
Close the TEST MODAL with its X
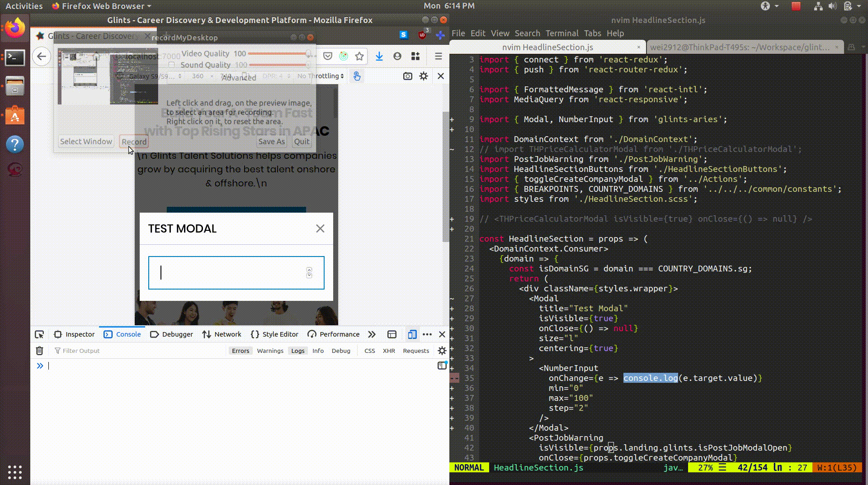pyautogui.click(x=320, y=228)
